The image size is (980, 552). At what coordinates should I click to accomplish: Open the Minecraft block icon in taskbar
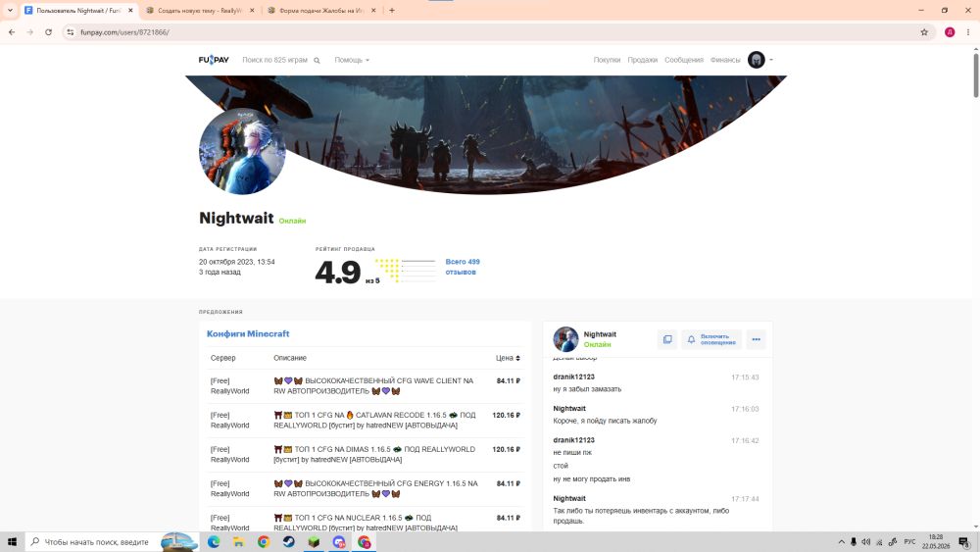tap(314, 542)
